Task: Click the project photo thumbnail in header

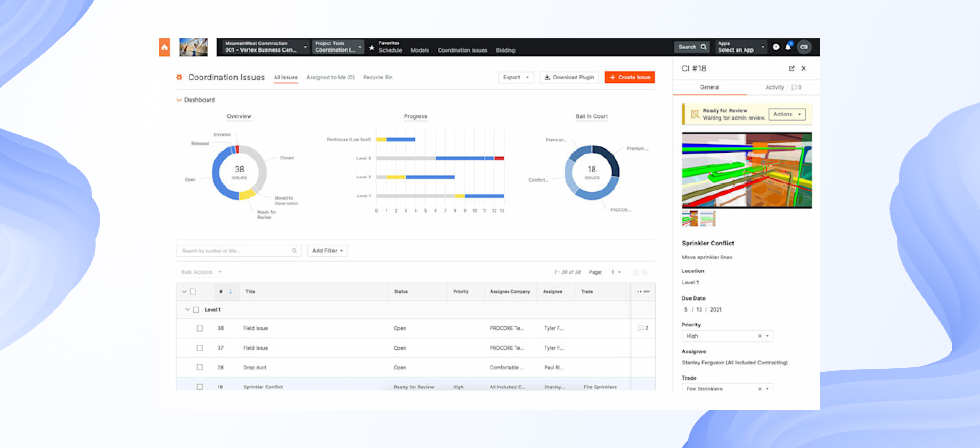Action: coord(193,47)
